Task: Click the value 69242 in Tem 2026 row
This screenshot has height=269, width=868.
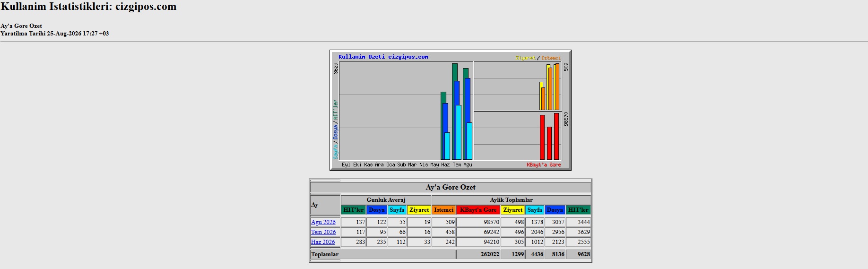Action: [491, 232]
